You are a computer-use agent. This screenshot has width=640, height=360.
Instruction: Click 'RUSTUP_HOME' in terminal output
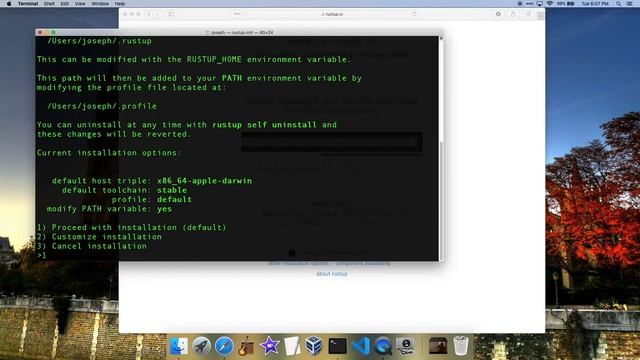[x=214, y=60]
